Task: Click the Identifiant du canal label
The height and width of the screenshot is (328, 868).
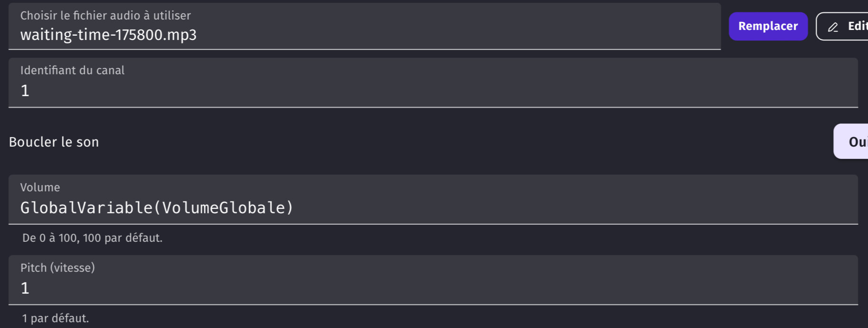Action: pos(72,70)
